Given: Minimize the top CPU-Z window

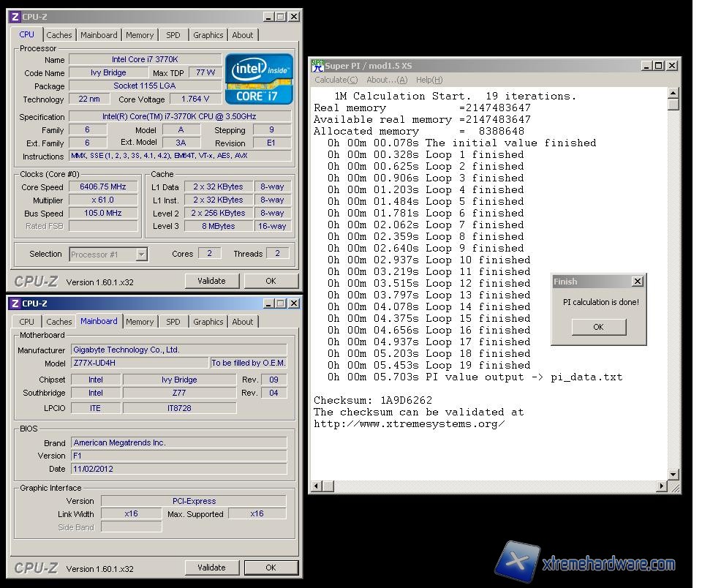Looking at the screenshot, I should click(267, 16).
